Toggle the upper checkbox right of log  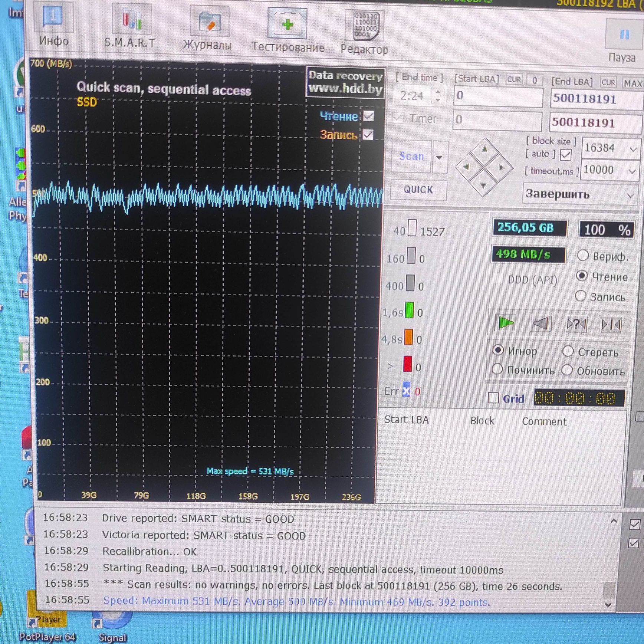(x=635, y=524)
